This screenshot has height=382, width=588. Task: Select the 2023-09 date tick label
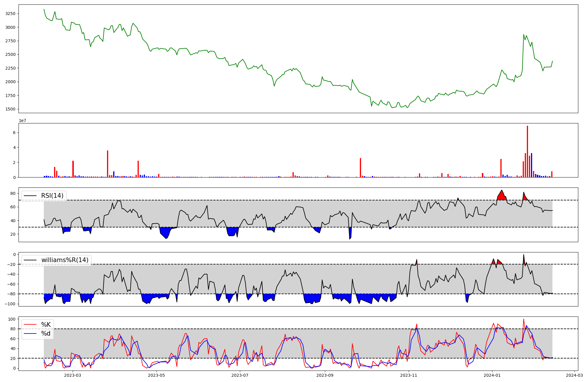325,375
